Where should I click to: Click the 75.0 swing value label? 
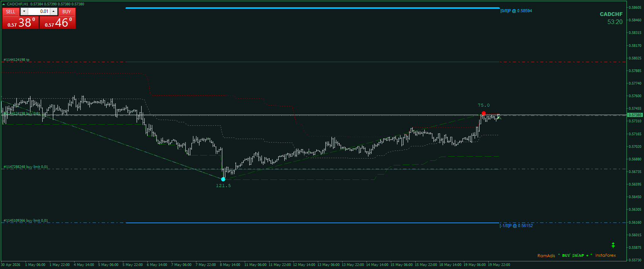coord(484,105)
